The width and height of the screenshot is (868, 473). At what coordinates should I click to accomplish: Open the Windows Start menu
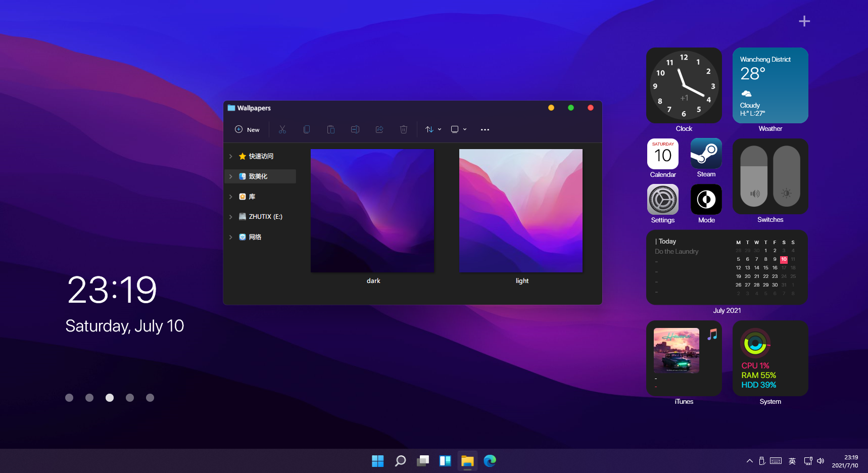[378, 461]
